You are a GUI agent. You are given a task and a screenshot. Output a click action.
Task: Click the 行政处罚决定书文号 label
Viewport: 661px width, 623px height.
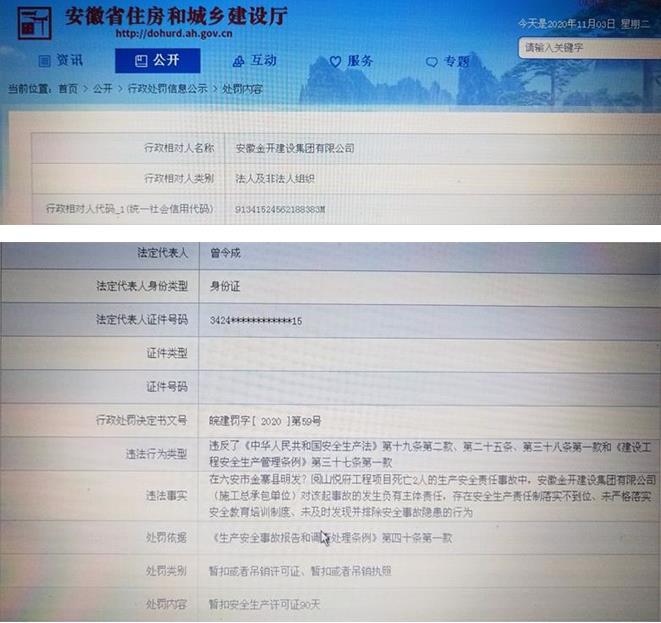point(142,420)
